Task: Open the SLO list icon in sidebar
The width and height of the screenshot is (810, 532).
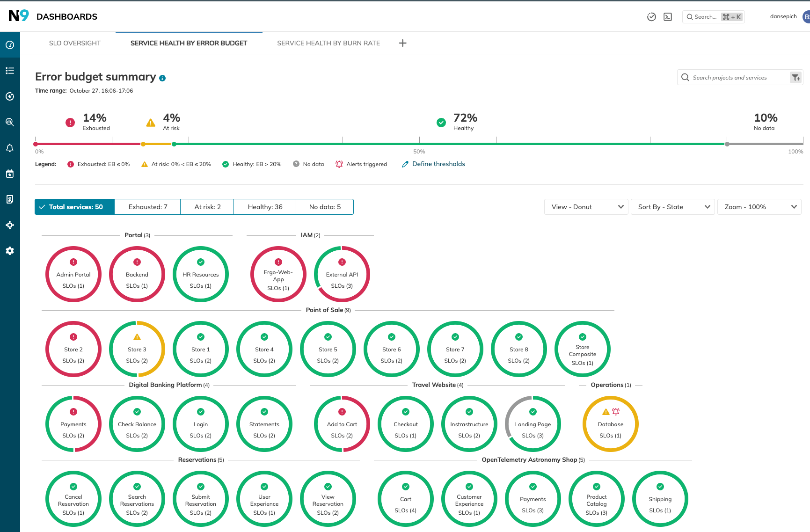Action: coord(10,70)
